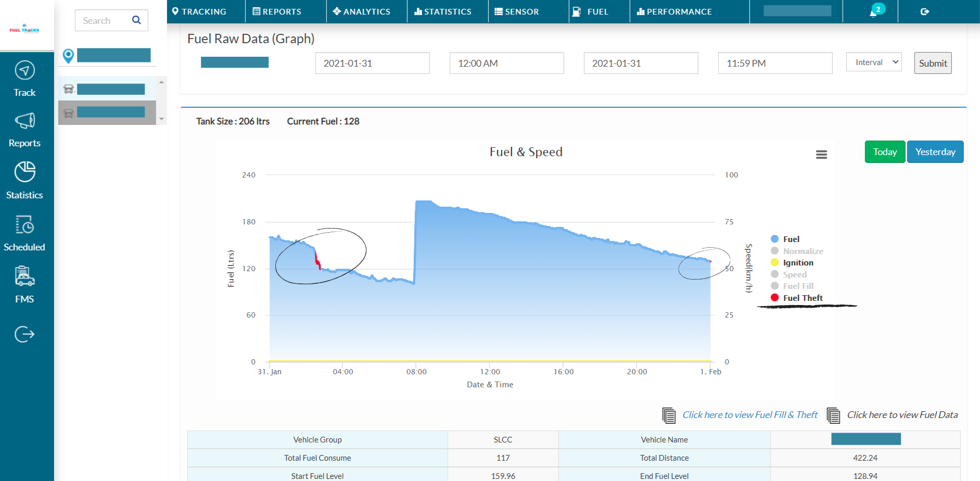
Task: Open the Statistics pie chart sidebar icon
Action: (24, 172)
